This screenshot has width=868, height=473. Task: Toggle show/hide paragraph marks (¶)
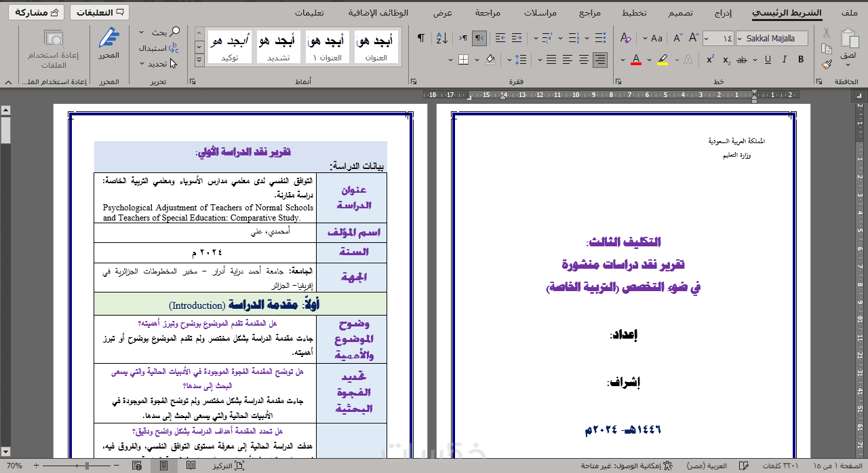click(x=420, y=38)
